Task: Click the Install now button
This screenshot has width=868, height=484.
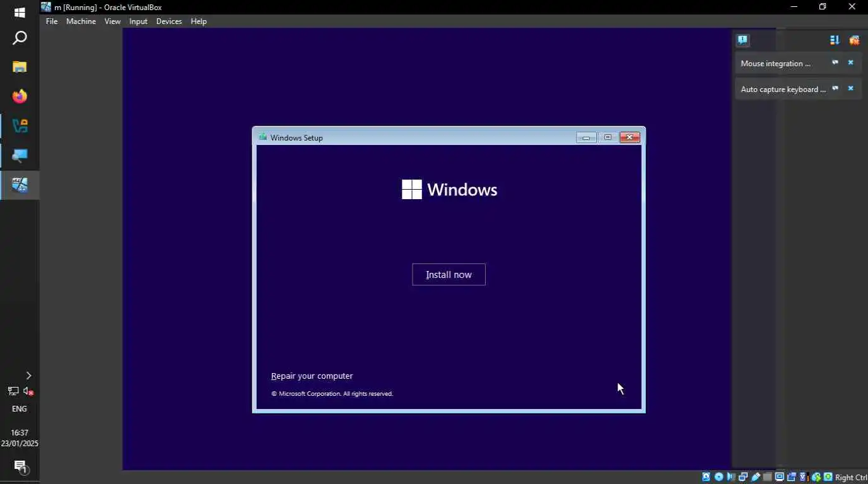Action: (449, 274)
